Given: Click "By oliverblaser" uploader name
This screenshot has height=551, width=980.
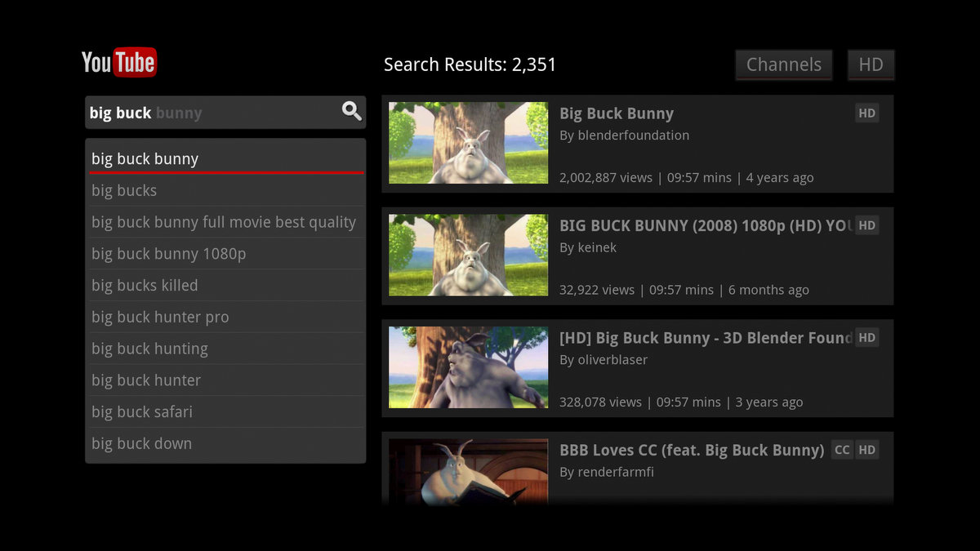Looking at the screenshot, I should pos(604,359).
